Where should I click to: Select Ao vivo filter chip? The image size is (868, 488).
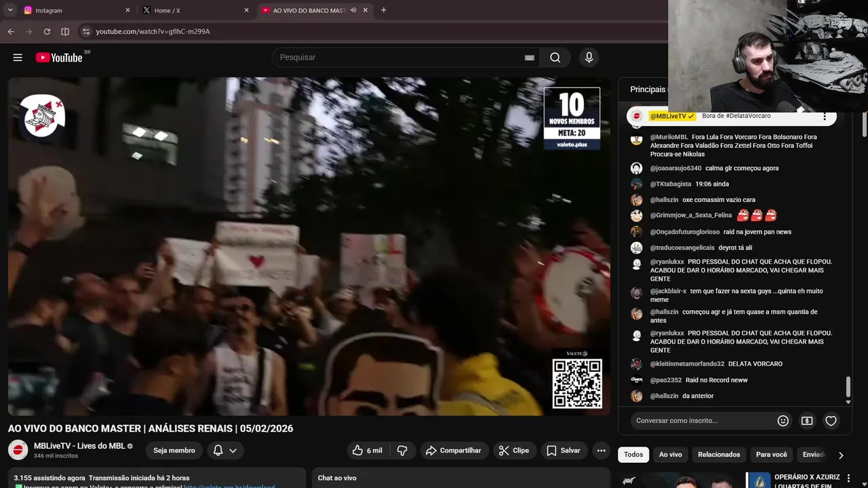tap(671, 455)
